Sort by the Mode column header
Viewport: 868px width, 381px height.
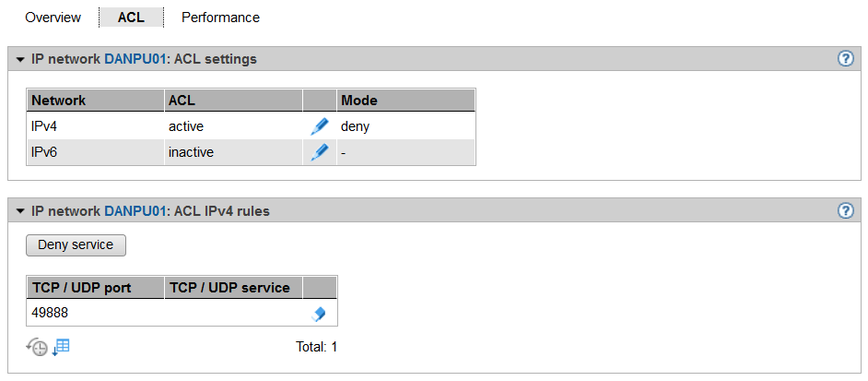[x=359, y=100]
